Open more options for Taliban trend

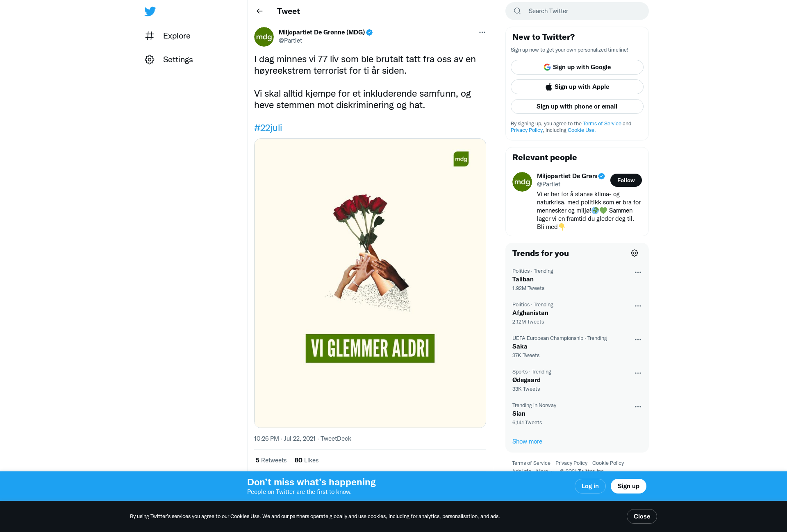pos(638,272)
